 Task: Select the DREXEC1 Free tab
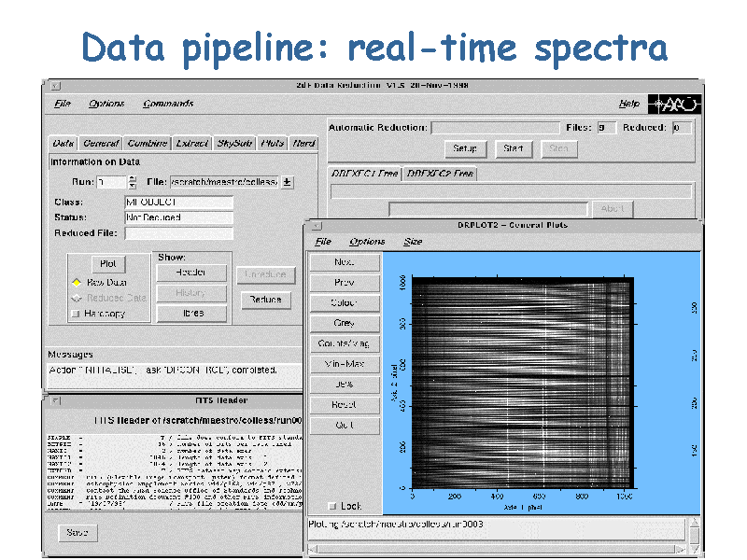coord(364,174)
